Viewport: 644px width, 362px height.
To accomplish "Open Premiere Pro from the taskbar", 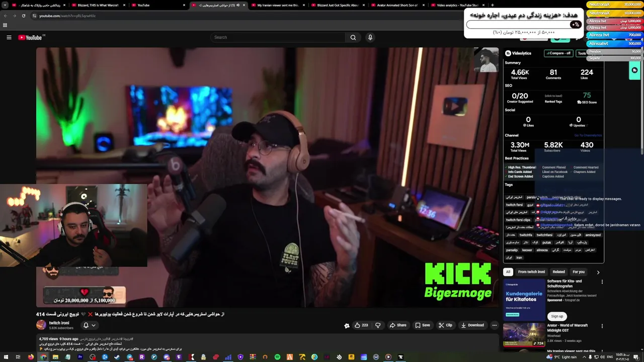I will pos(80,357).
